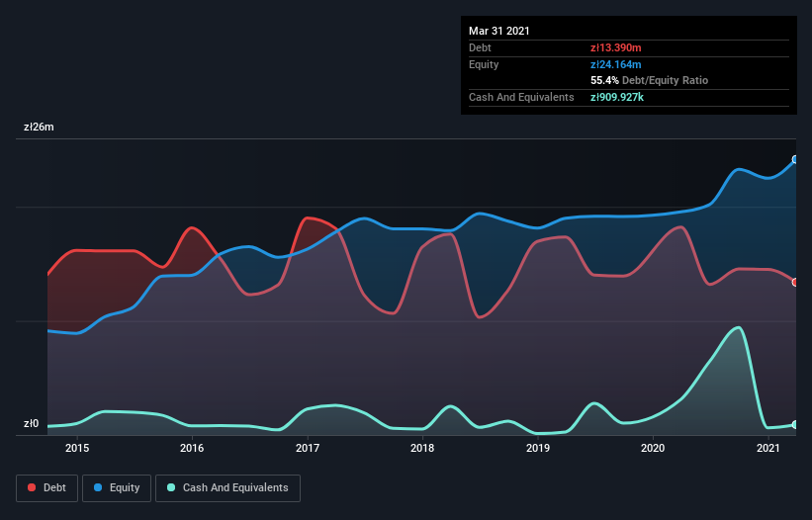
Task: Click the red Debt legend dot
Action: point(32,487)
